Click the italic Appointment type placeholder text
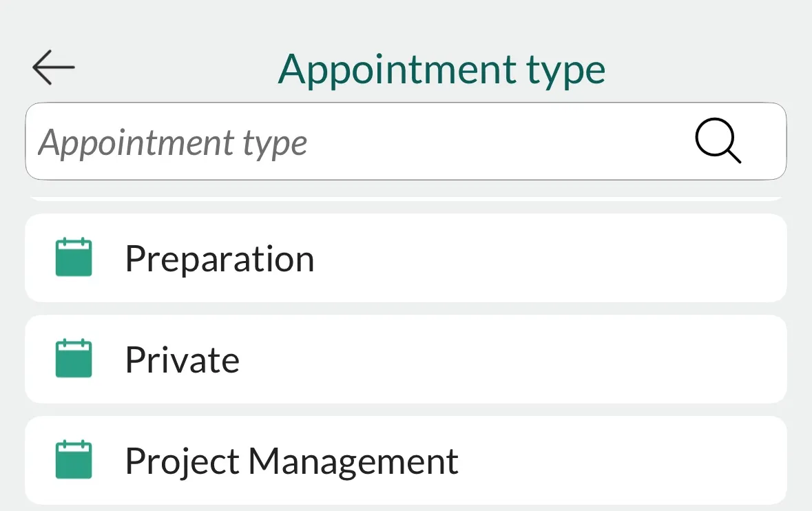This screenshot has height=511, width=812. click(x=173, y=143)
